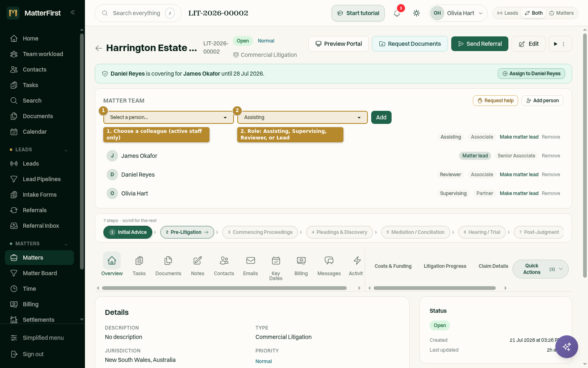This screenshot has width=588, height=368.
Task: Switch to the Messages matter tab
Action: tap(329, 266)
